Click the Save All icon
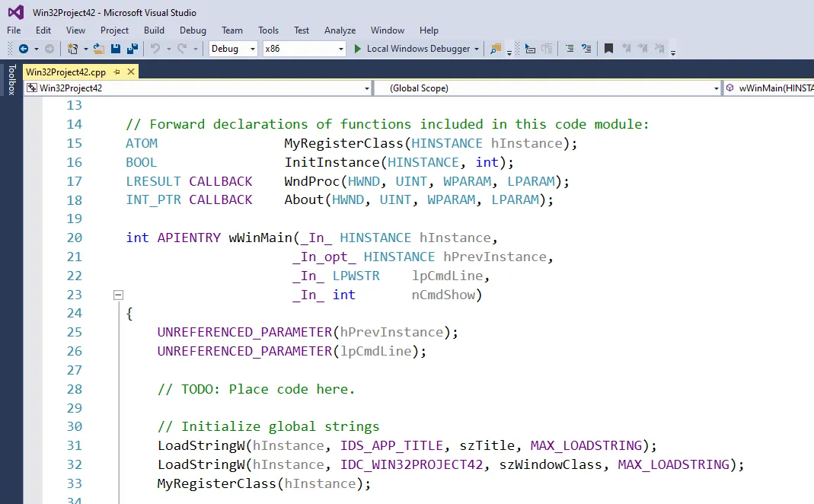 [x=132, y=49]
